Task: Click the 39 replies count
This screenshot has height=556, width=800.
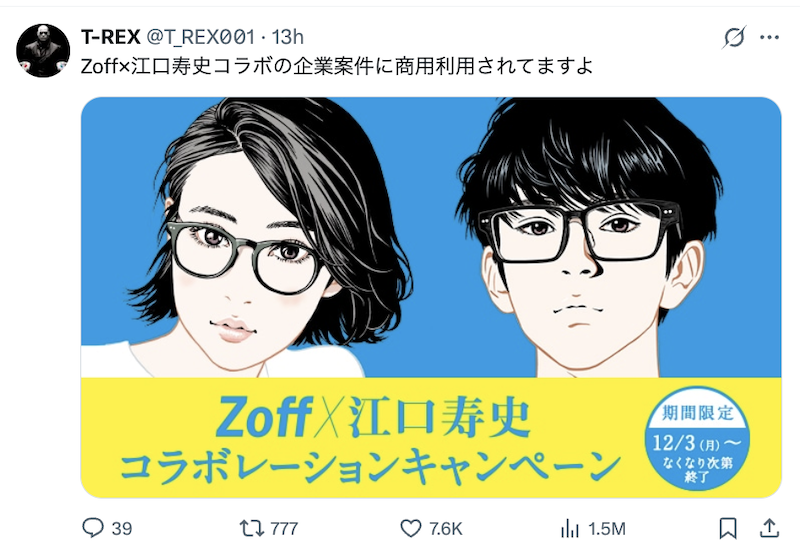Action: [121, 528]
